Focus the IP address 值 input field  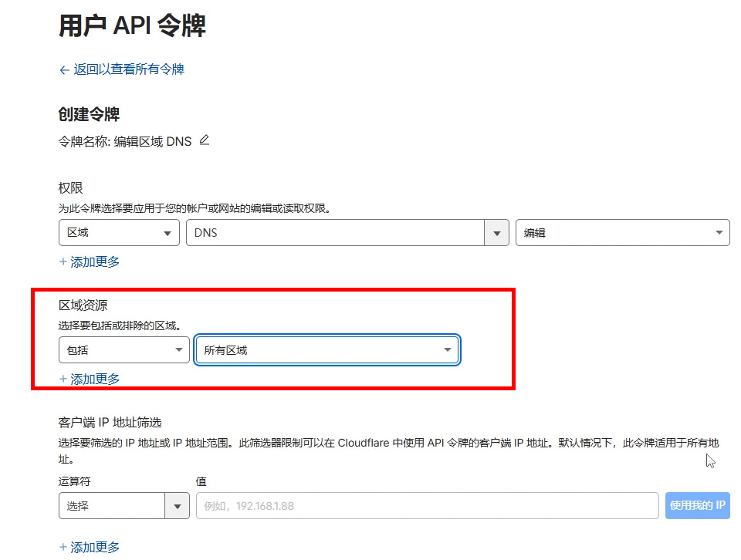pos(426,506)
